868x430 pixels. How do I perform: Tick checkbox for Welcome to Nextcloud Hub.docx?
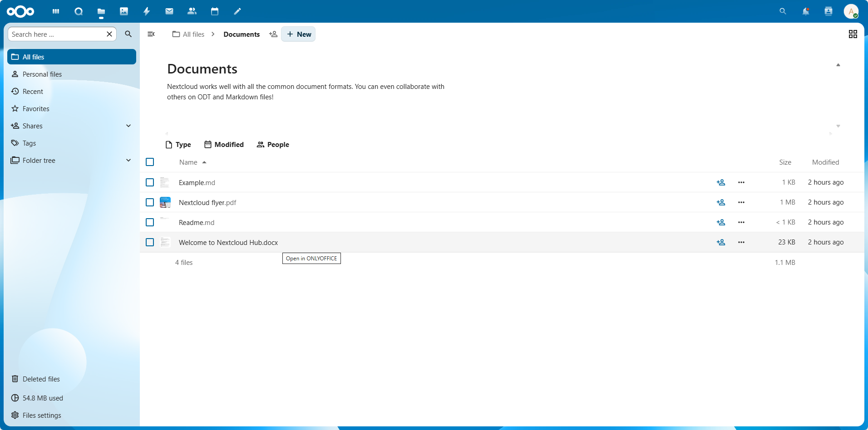tap(150, 242)
